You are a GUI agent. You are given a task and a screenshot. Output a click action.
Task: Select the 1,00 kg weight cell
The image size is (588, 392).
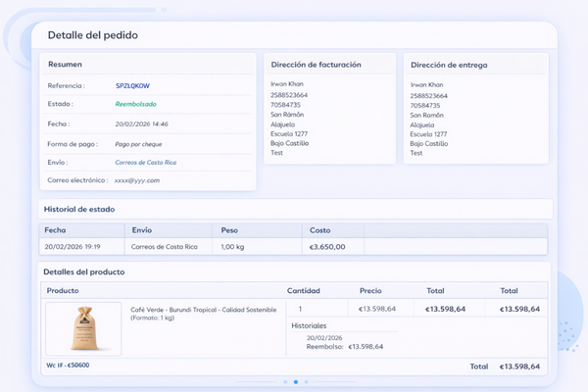point(232,247)
